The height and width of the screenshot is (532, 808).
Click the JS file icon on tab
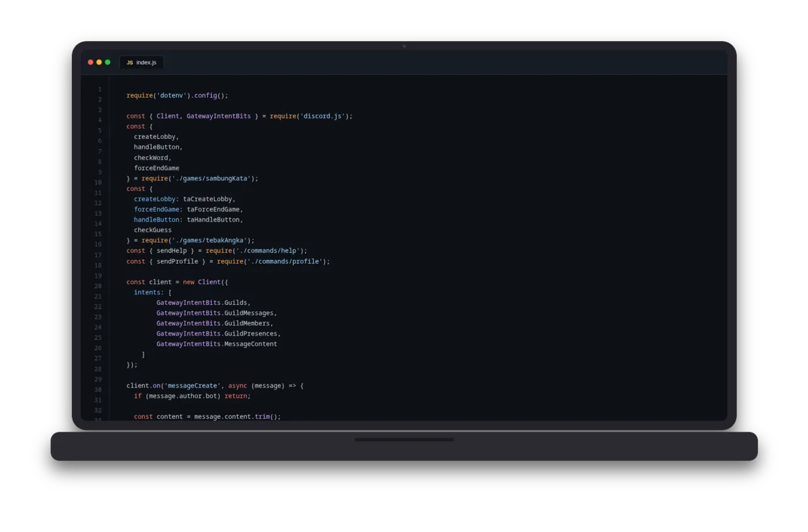(x=129, y=62)
